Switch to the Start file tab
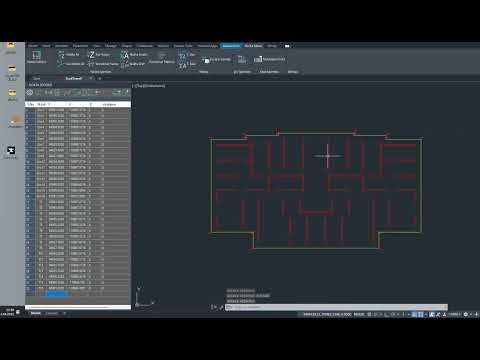This screenshot has height=360, width=480. [37, 79]
